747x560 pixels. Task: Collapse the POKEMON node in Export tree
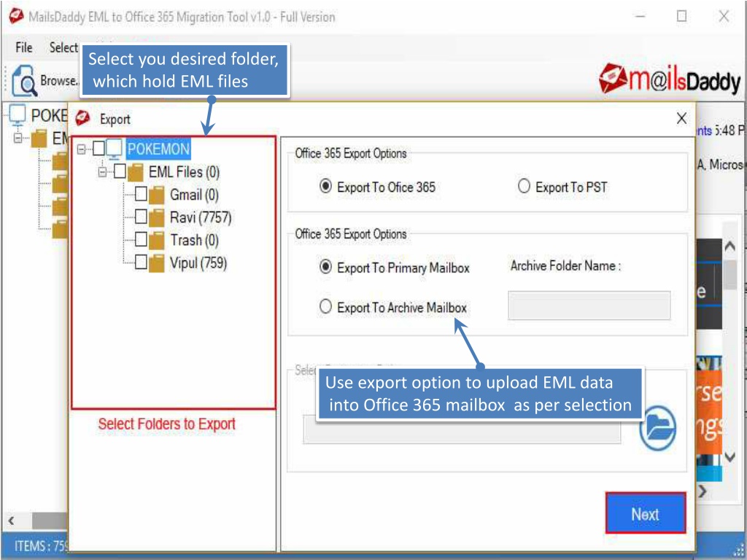(x=82, y=149)
